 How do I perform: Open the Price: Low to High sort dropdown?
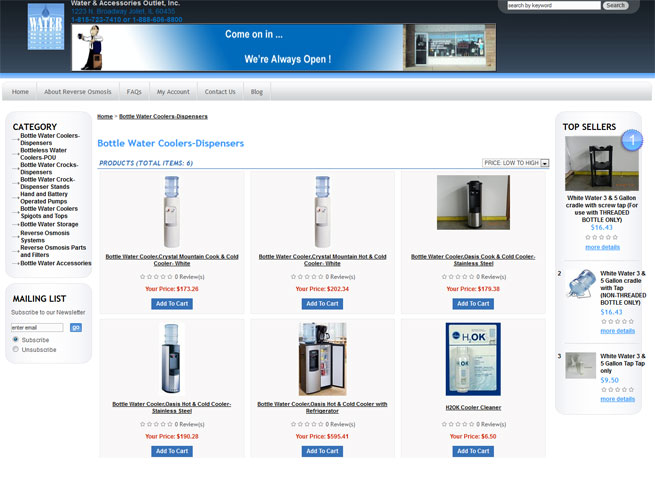point(515,163)
